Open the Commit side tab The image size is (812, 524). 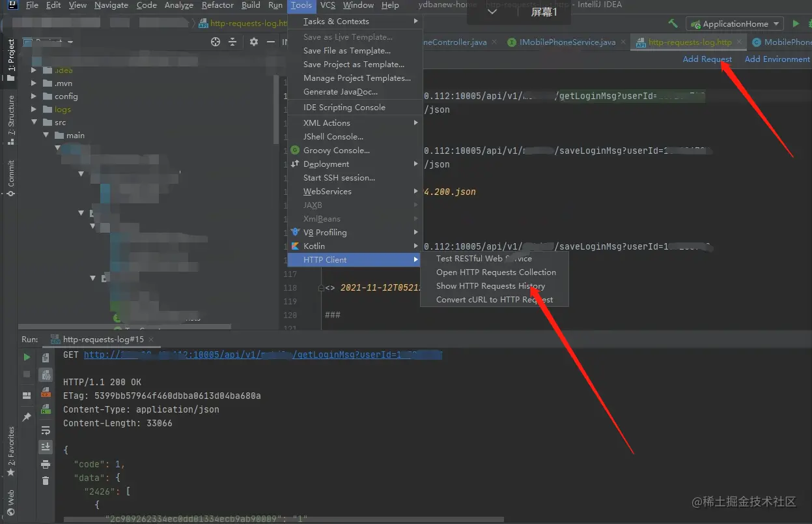coord(10,179)
